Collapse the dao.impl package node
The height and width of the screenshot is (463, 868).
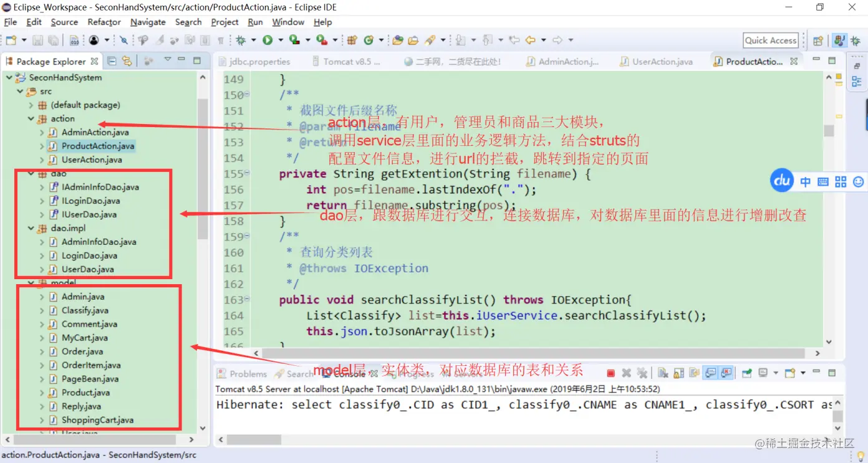pyautogui.click(x=30, y=228)
